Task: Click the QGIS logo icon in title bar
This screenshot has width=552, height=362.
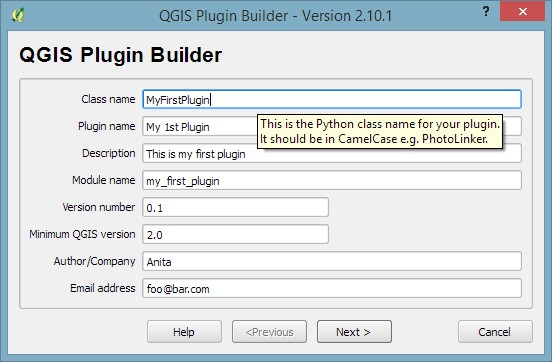Action: pyautogui.click(x=18, y=15)
